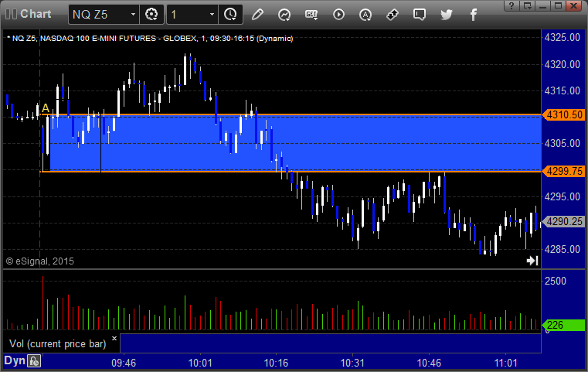Click the 10:46 time axis label

[429, 363]
